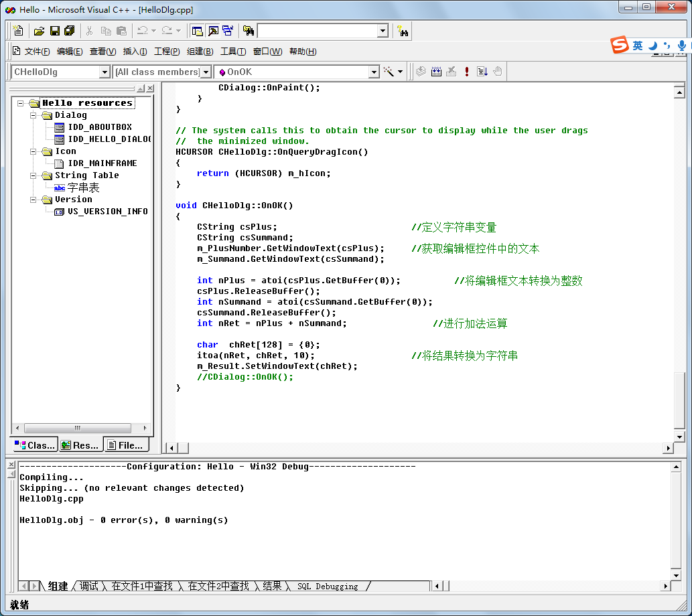Collapse the Dialog folder node
The height and width of the screenshot is (616, 692).
[x=33, y=115]
